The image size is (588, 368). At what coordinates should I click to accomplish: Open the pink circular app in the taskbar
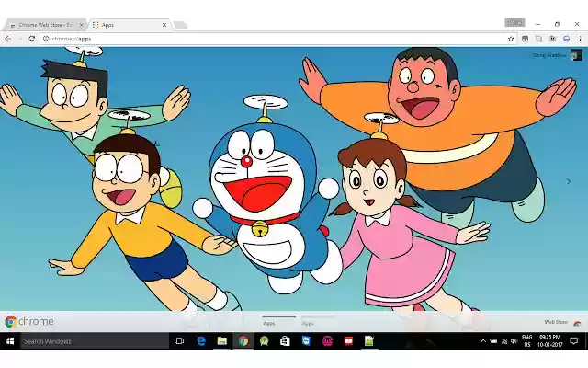(327, 341)
